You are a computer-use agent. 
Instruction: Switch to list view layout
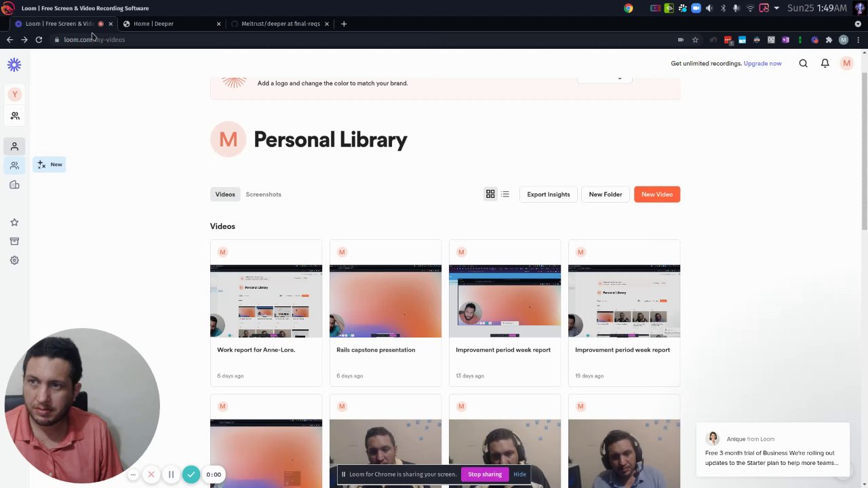coord(505,194)
